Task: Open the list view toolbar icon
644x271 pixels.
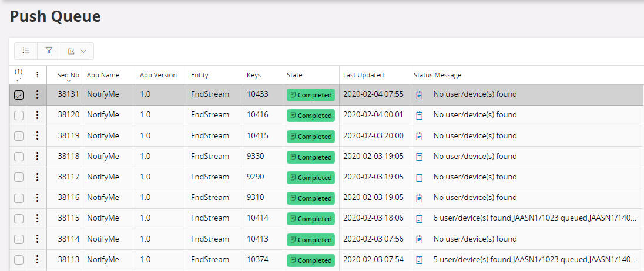Action: tap(26, 51)
